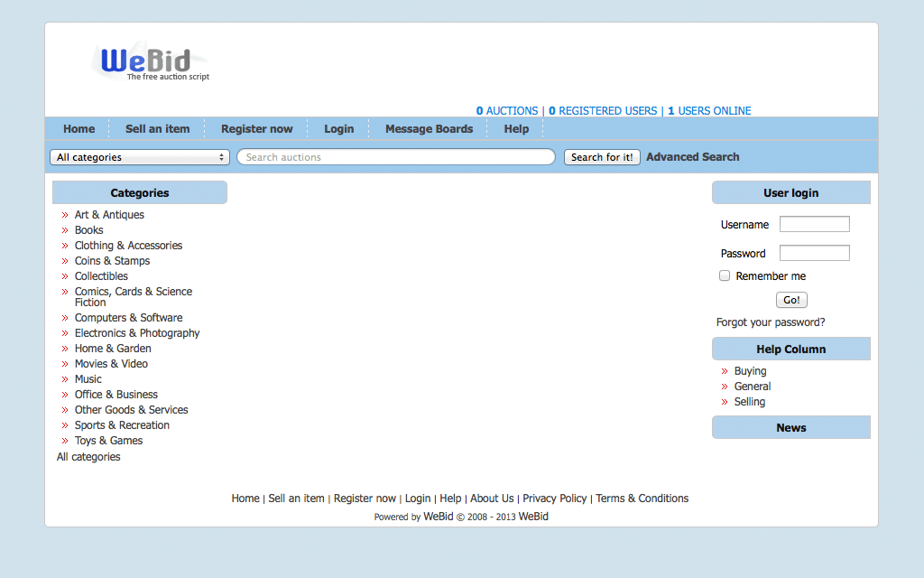Click into the Username input field
This screenshot has height=578, width=924.
click(x=814, y=224)
